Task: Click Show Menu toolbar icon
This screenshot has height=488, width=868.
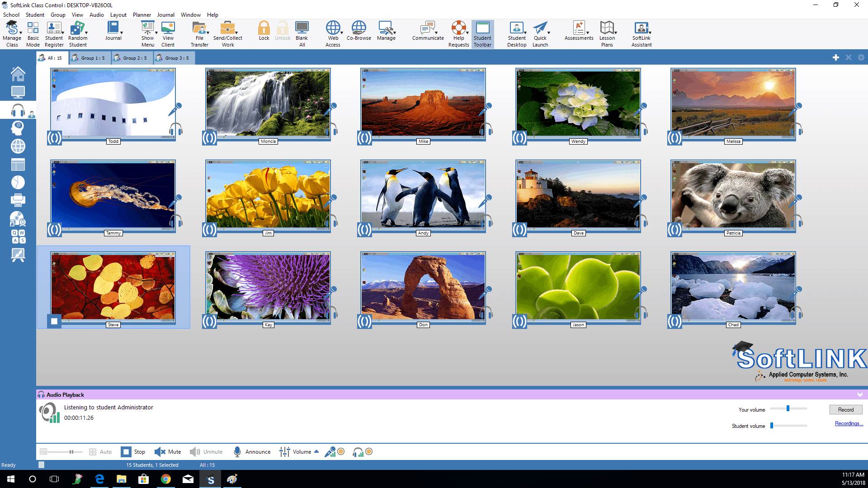Action: [x=148, y=34]
